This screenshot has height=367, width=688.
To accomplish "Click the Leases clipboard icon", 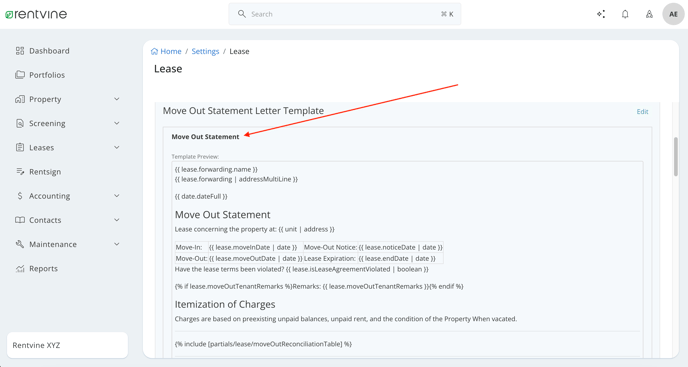I will coord(20,148).
